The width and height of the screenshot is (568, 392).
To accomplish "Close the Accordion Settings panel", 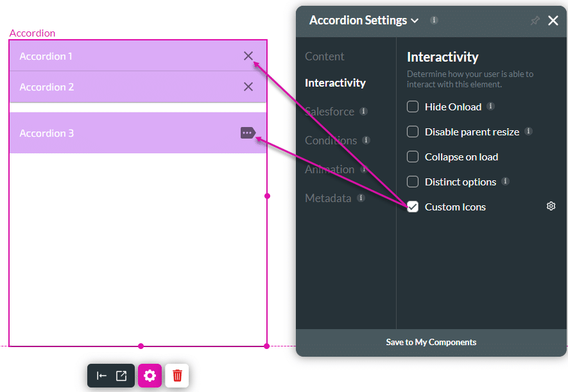I will coord(553,21).
